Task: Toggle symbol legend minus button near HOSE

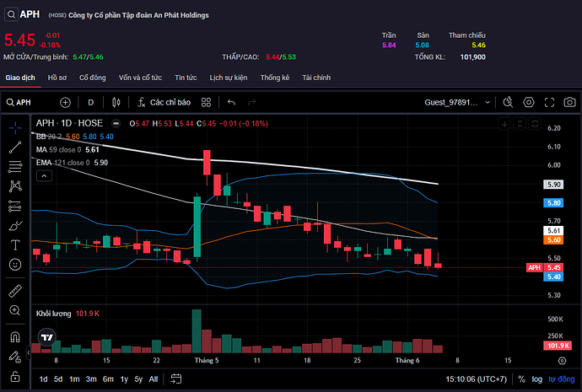Action: 116,123
